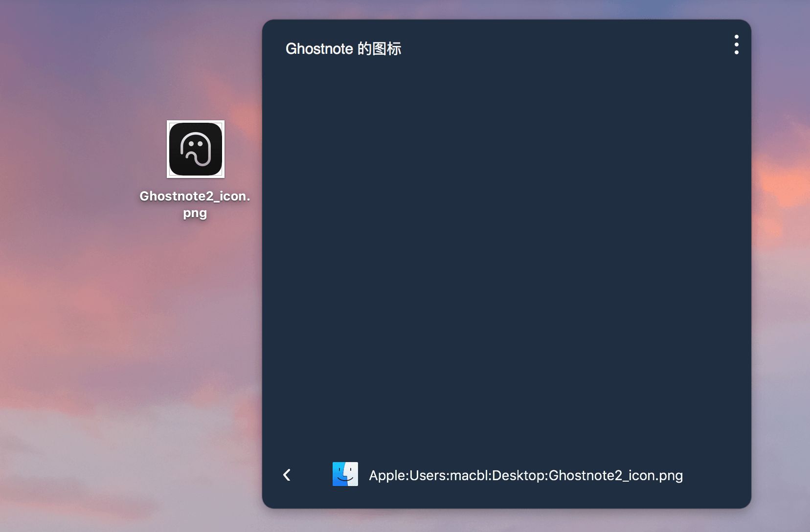Select the Ghostnote2_icon.png desktop thumbnail
810x532 pixels.
click(x=196, y=149)
